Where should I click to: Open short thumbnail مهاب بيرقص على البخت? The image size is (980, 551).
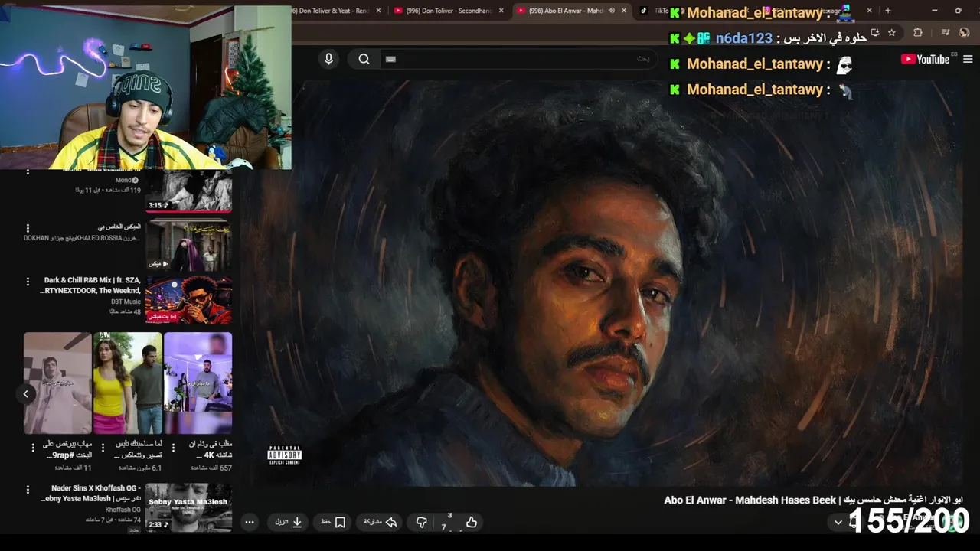[57, 383]
